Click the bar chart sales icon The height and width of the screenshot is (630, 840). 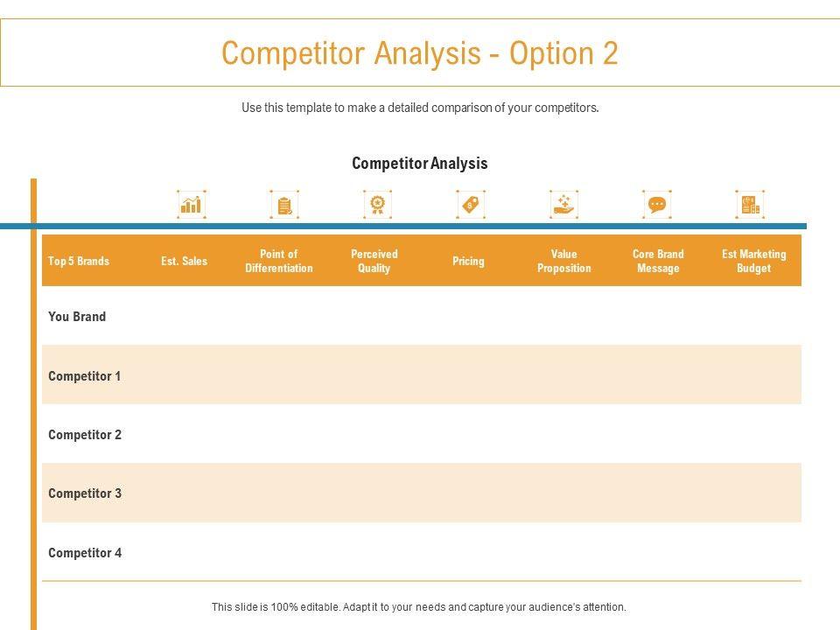click(191, 205)
